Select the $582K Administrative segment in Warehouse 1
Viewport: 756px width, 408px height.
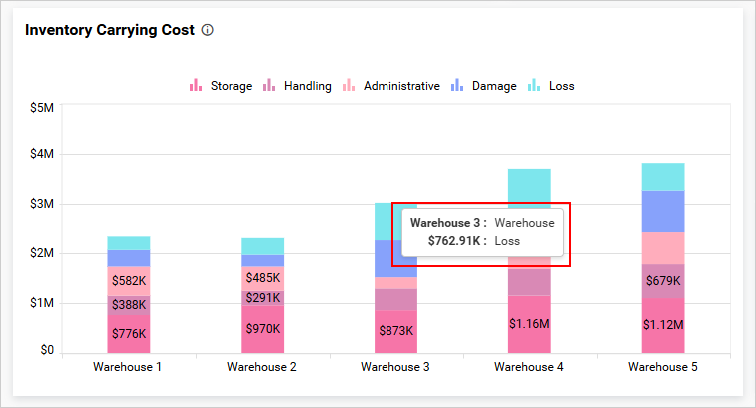point(129,282)
